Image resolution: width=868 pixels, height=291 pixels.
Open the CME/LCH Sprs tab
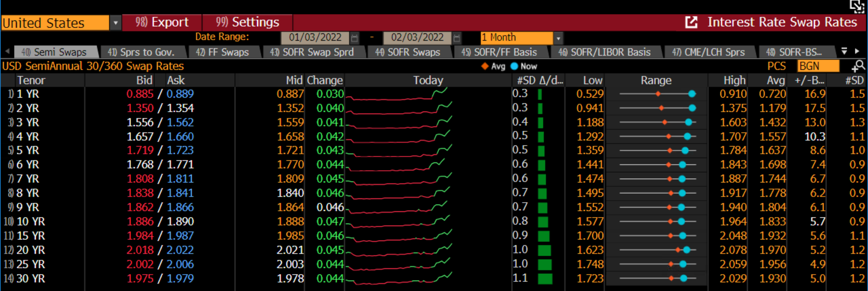point(709,52)
